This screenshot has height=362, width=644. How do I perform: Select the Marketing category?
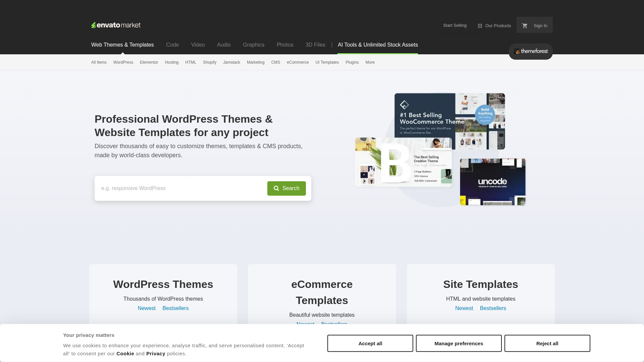(x=256, y=62)
